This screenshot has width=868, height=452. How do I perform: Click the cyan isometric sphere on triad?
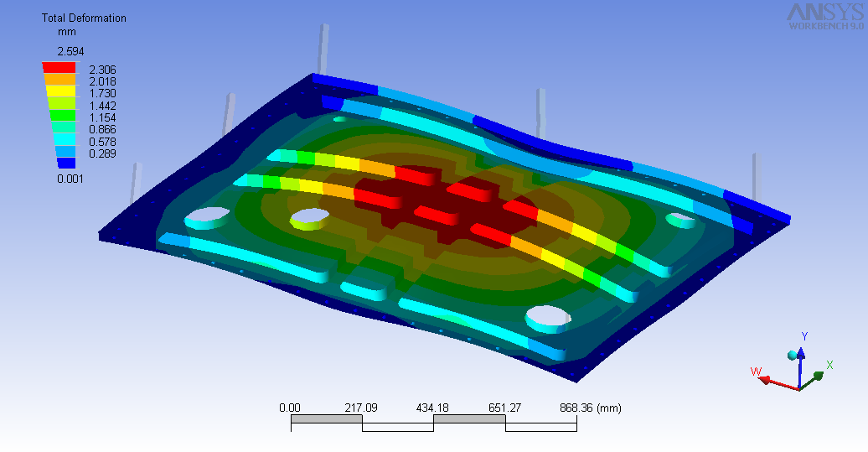[x=792, y=355]
